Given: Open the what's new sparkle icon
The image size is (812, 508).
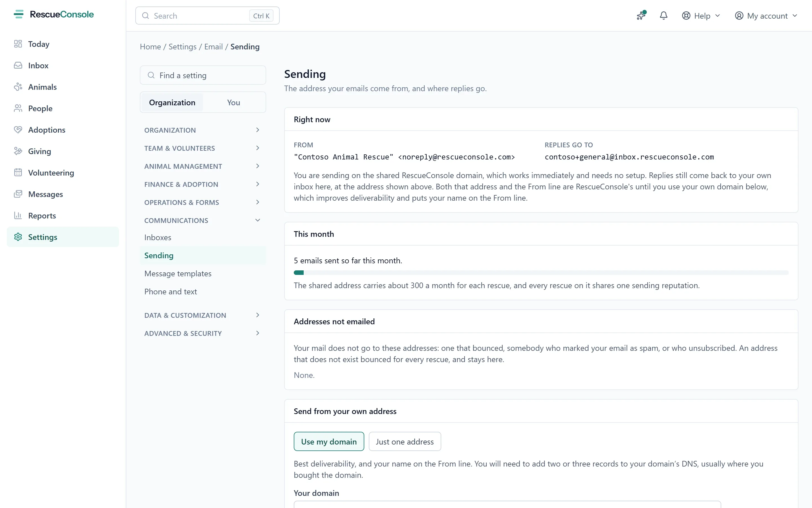Looking at the screenshot, I should tap(641, 16).
